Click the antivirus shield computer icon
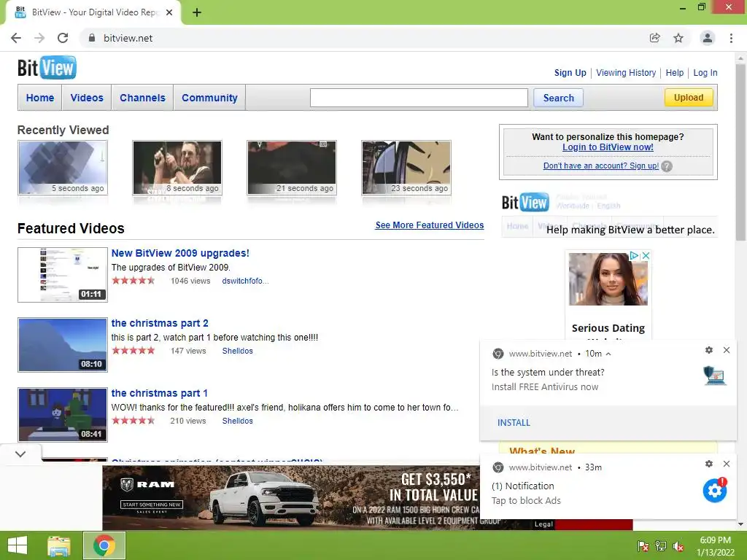 [715, 376]
